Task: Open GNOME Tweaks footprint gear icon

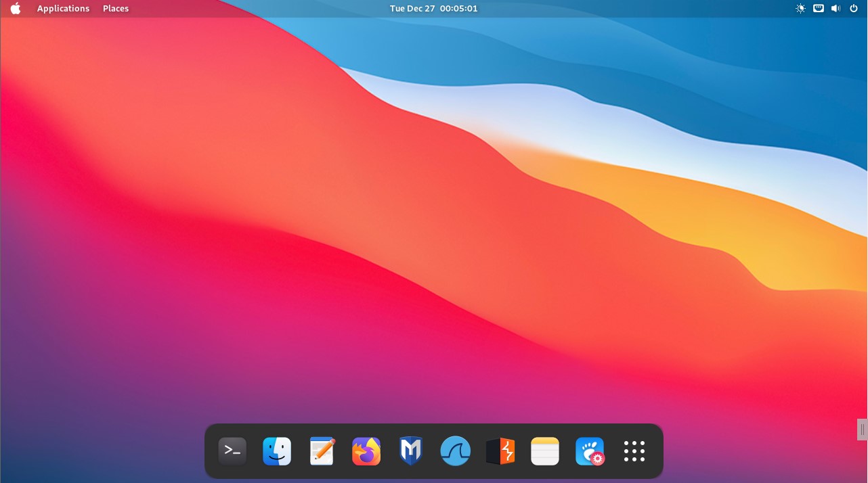Action: point(590,451)
